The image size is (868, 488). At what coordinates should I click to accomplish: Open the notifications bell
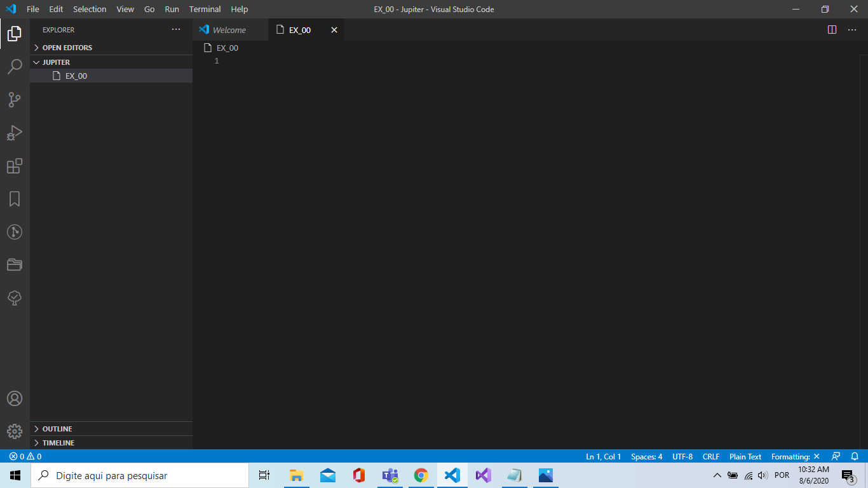coord(854,456)
